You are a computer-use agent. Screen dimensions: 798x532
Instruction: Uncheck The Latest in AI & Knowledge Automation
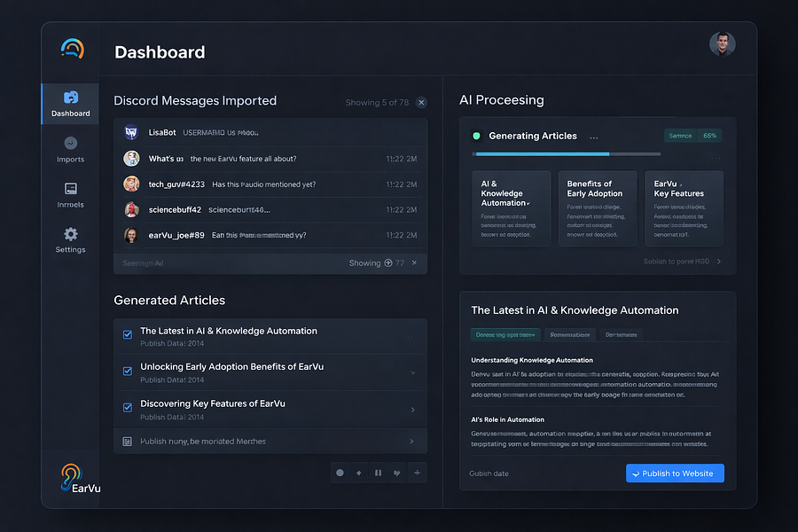click(x=128, y=334)
